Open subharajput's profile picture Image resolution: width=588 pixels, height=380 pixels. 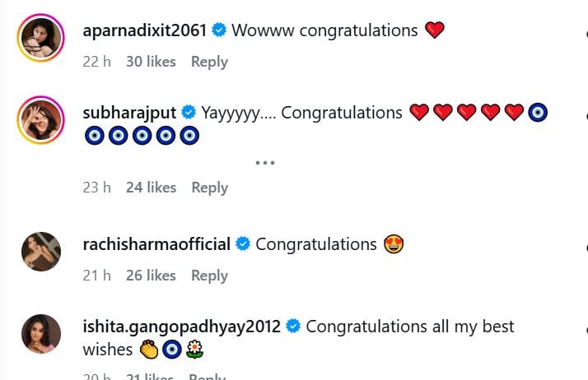40,120
